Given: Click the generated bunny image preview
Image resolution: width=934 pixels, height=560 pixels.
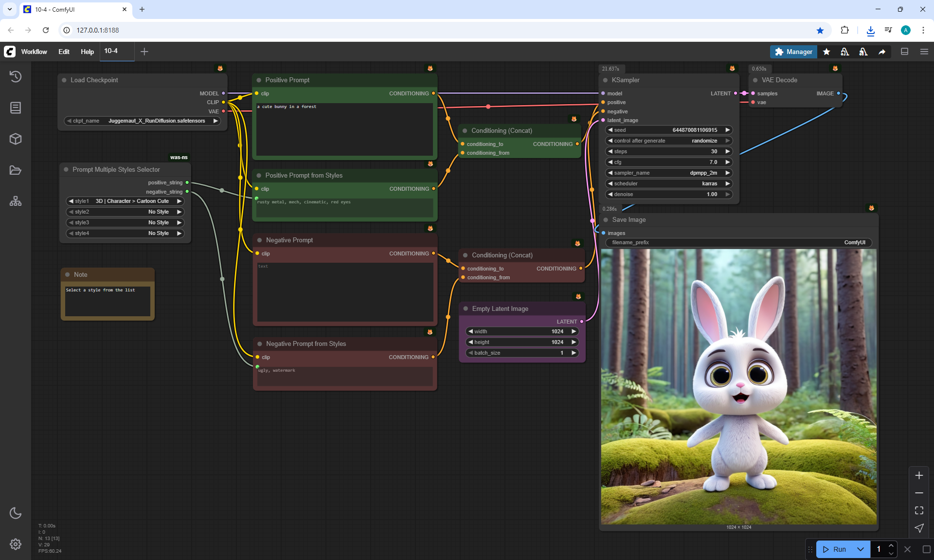Looking at the screenshot, I should pyautogui.click(x=738, y=387).
